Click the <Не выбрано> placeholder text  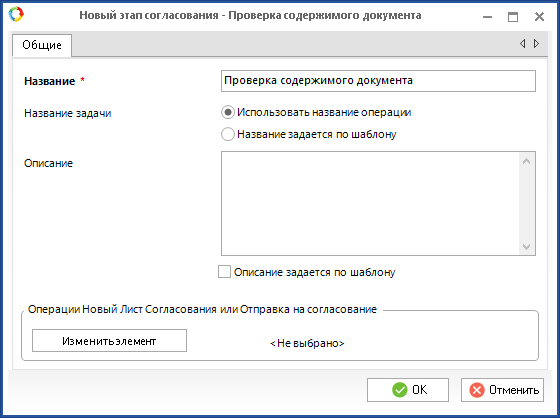click(x=307, y=343)
